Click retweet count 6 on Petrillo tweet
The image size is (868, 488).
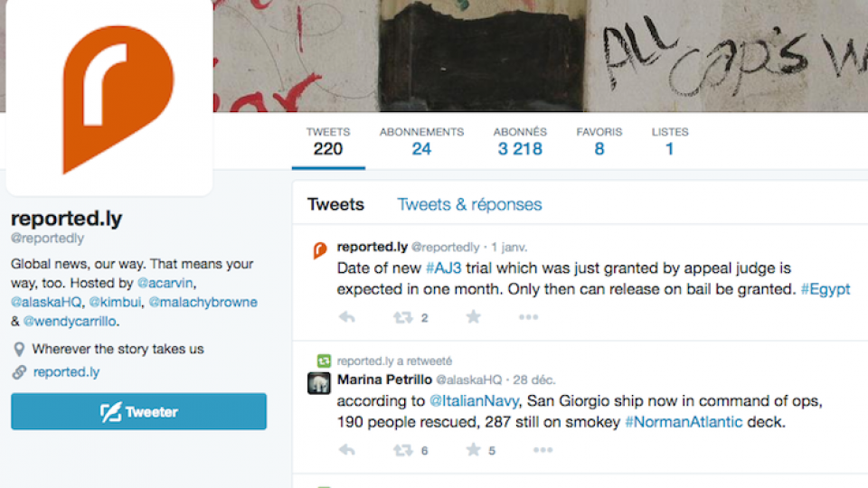click(x=425, y=451)
